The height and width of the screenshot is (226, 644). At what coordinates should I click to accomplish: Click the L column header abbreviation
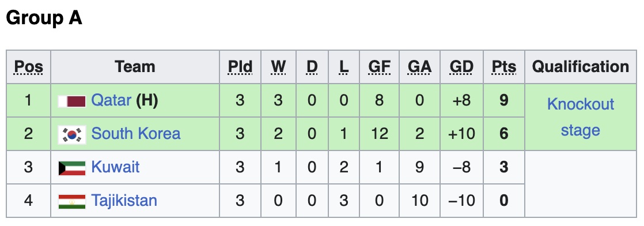(344, 66)
